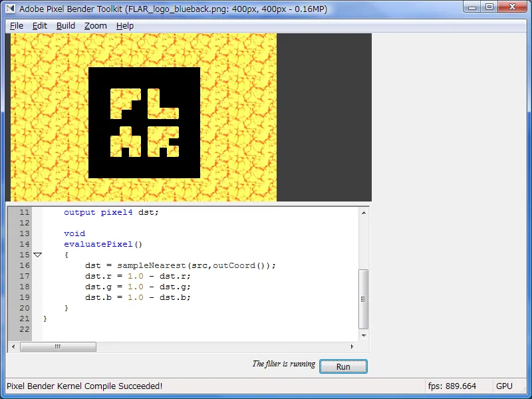Click the 'dst.g = 1.0 - dst.g;' line
Image resolution: width=532 pixels, height=399 pixels.
pos(138,287)
